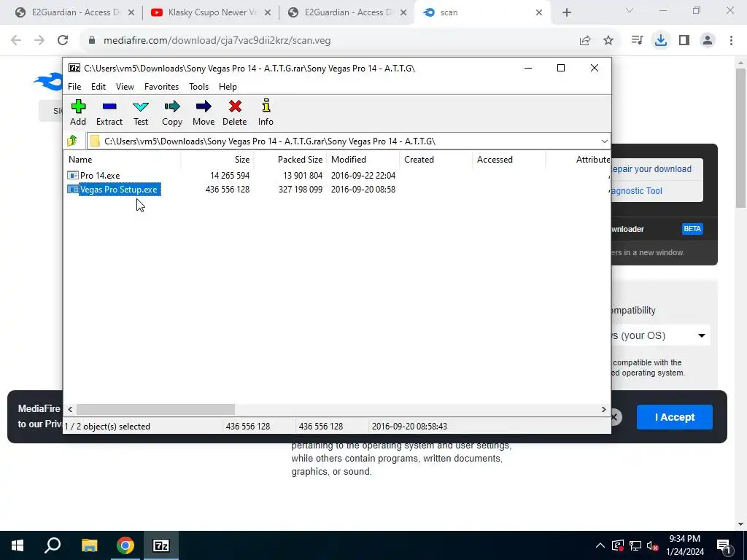Click I Accept on MediaFire cookie banner
747x560 pixels.
675,417
